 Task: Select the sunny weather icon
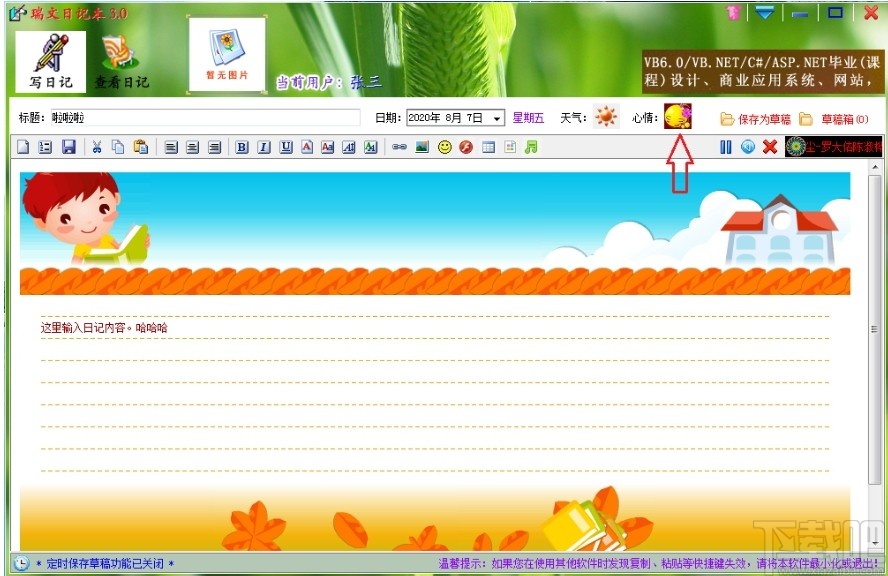[x=606, y=117]
